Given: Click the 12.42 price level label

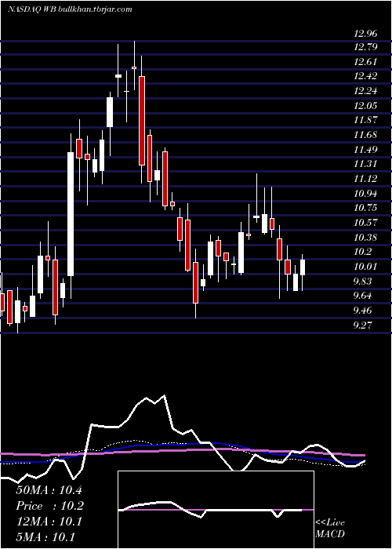Looking at the screenshot, I should pos(365,76).
